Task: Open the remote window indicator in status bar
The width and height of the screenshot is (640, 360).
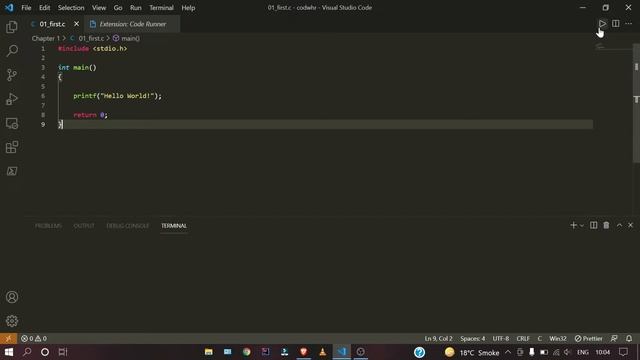Action: click(x=8, y=338)
